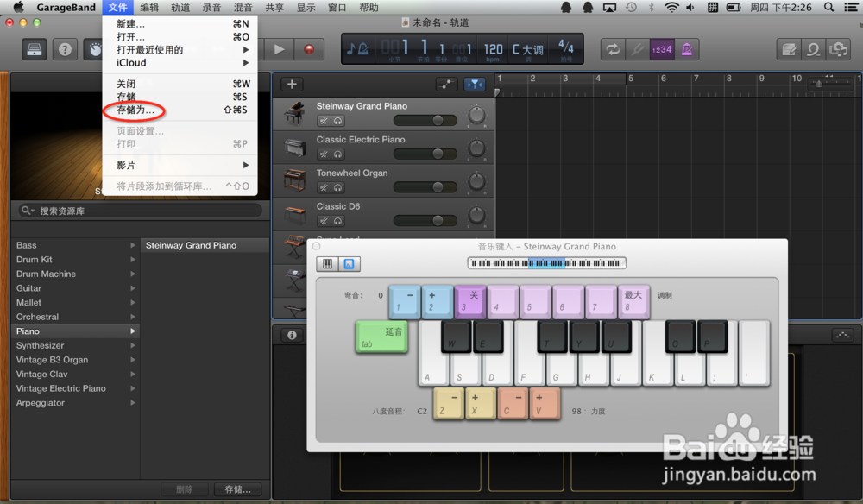Viewport: 863px width, 504px height.
Task: Raise octave with the X key
Action: pos(481,404)
